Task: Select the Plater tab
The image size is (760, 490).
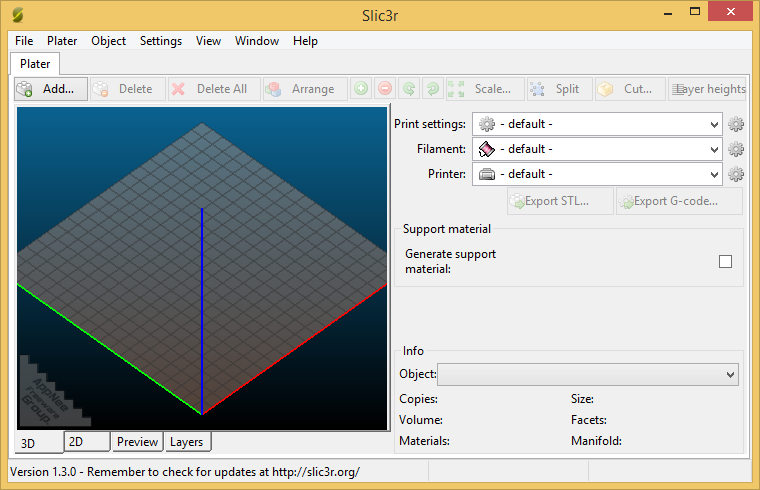Action: pos(35,64)
